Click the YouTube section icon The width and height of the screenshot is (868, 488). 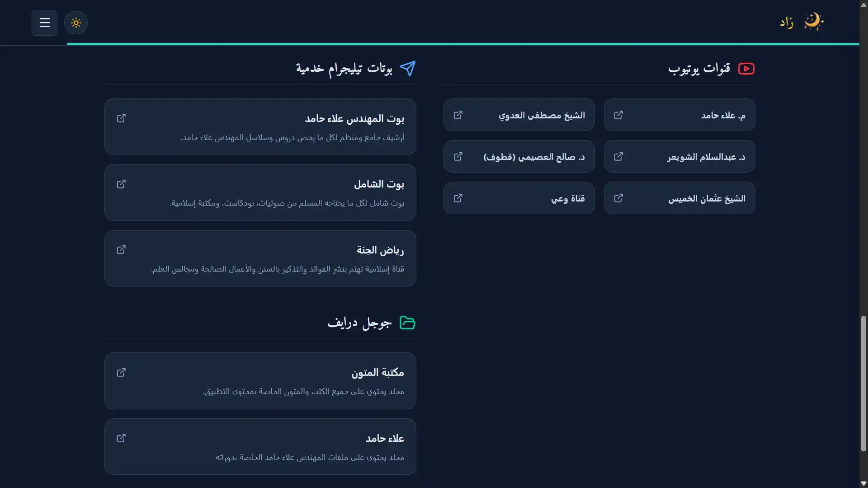746,69
